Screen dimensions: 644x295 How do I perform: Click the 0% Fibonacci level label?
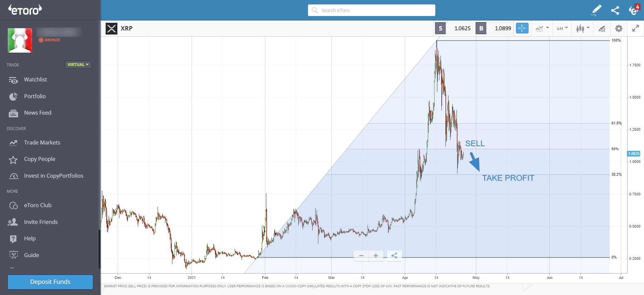pos(614,257)
